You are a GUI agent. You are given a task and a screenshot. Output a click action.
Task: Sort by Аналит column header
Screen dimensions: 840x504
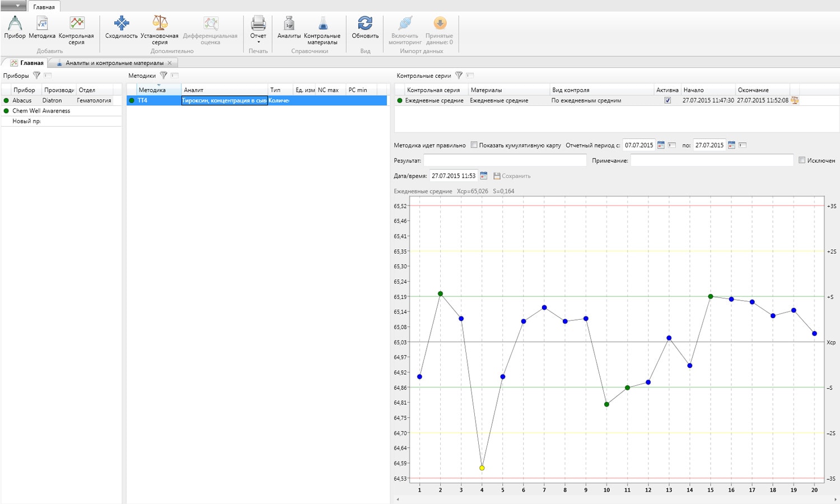point(225,90)
